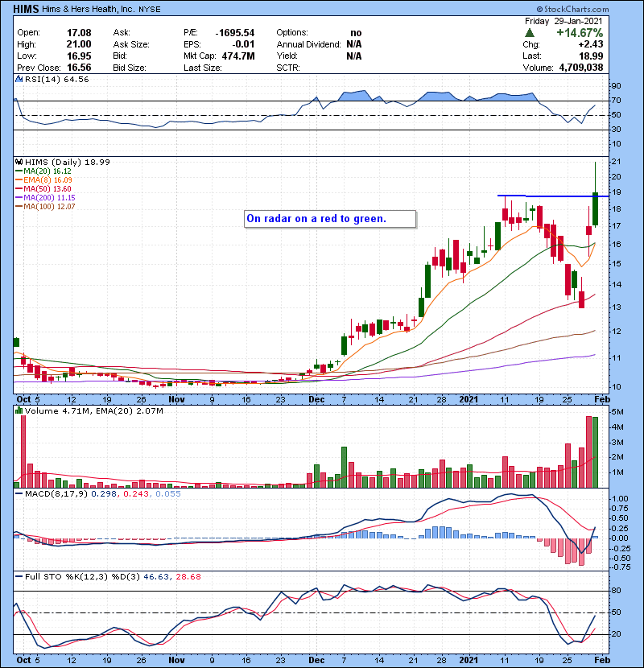Click the MA(20) 16.12 legend entry
Screen dimensions: 644x668
[43, 171]
